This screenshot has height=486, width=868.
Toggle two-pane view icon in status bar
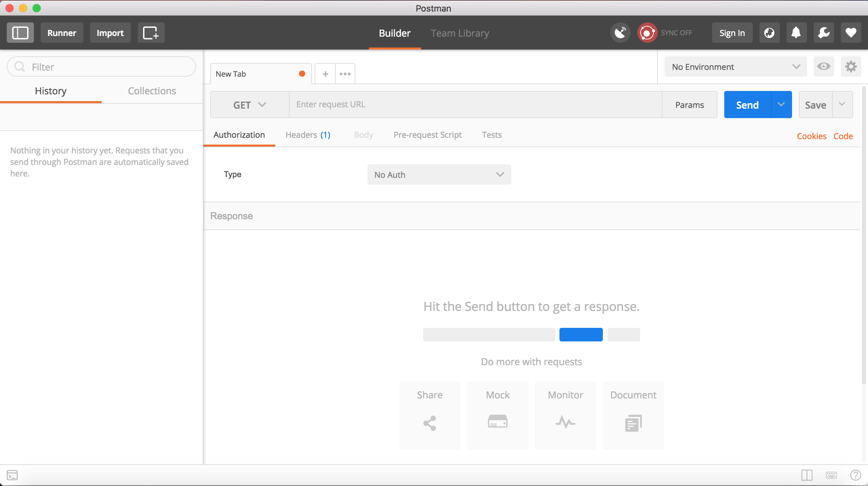[807, 475]
